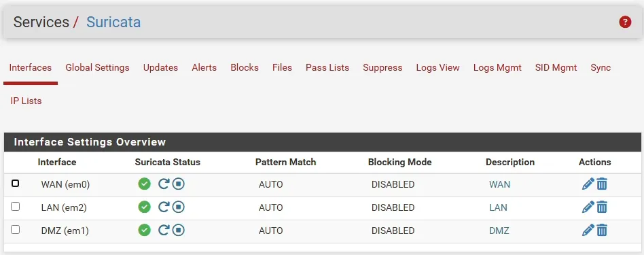Select the LAN (em2) checkbox
The height and width of the screenshot is (255, 644).
(15, 207)
